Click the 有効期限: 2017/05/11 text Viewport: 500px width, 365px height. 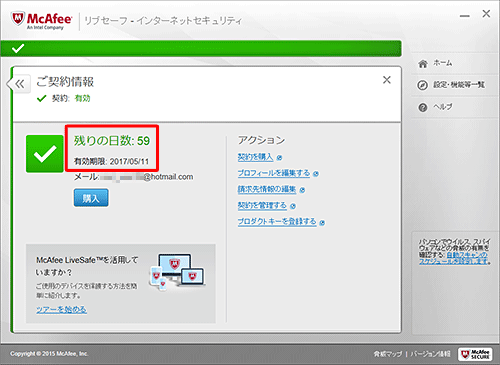click(x=111, y=161)
